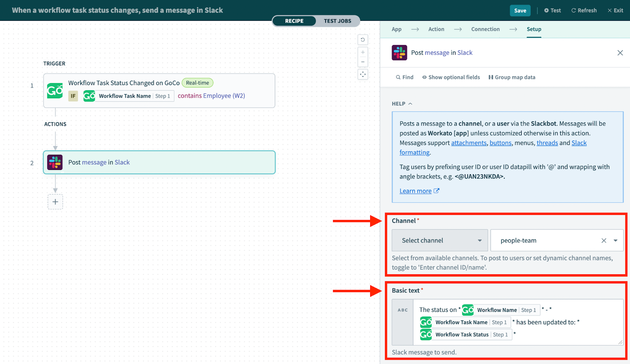Viewport: 630px width, 364px height.
Task: Close the Post message setup panel
Action: pos(620,53)
